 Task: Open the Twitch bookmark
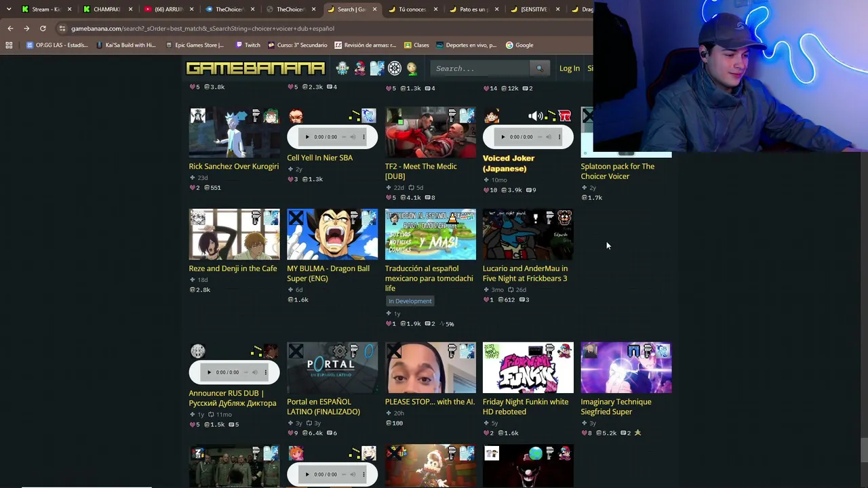click(248, 45)
